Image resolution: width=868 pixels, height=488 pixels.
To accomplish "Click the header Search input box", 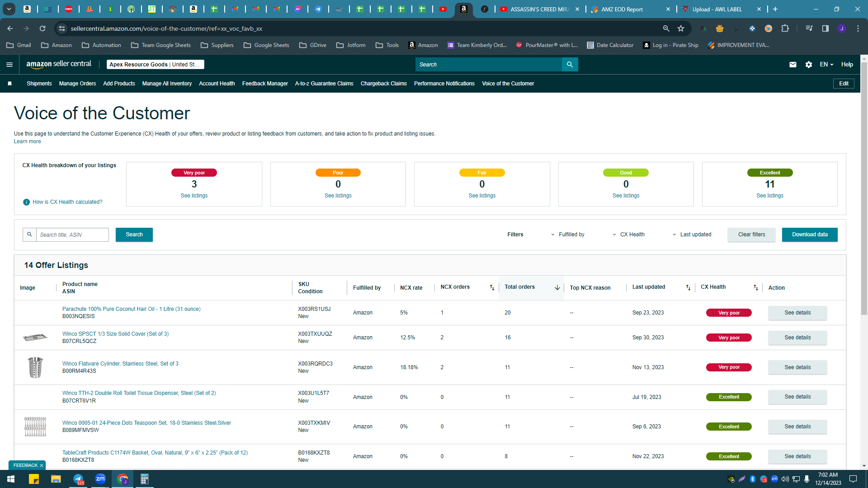I will point(488,65).
